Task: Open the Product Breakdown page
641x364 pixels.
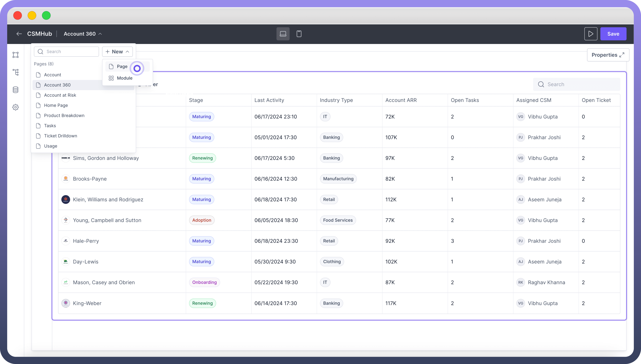Action: point(64,115)
